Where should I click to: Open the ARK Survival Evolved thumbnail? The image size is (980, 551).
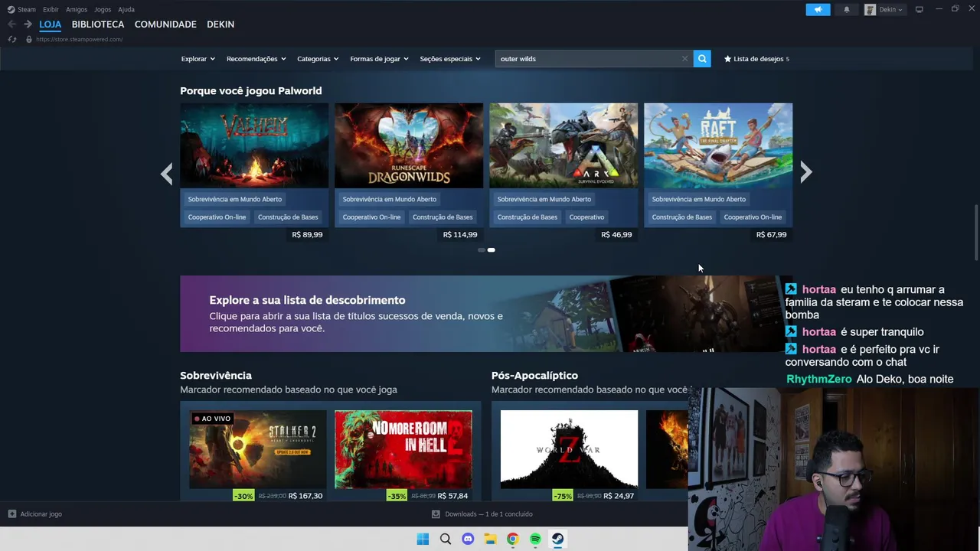[563, 145]
